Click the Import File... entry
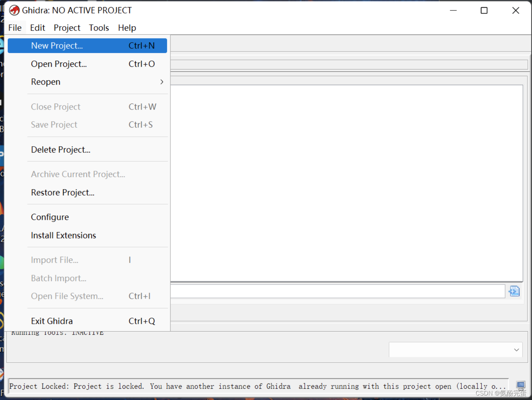The height and width of the screenshot is (400, 532). [87, 260]
